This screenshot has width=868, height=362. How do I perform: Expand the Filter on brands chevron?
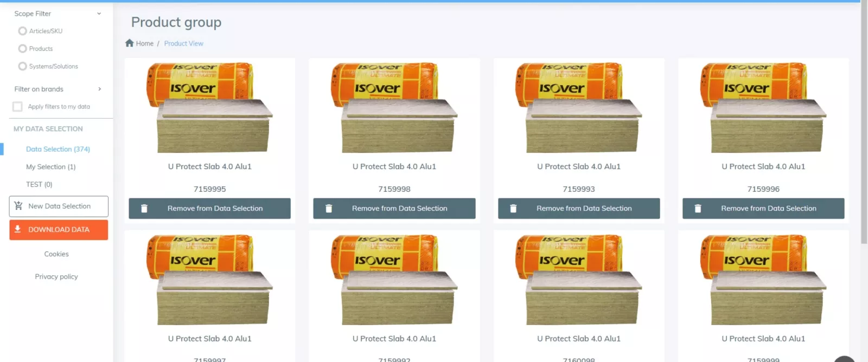pyautogui.click(x=99, y=89)
